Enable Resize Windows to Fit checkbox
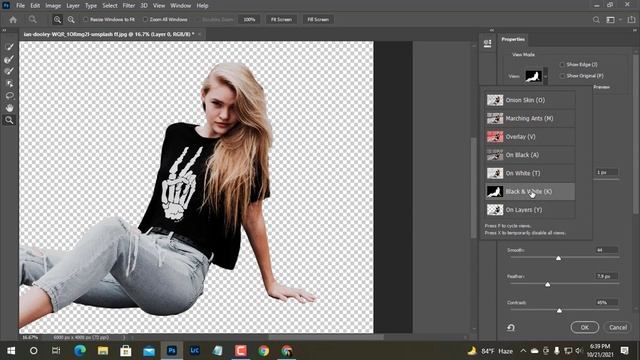The width and height of the screenshot is (640, 360). [86, 20]
